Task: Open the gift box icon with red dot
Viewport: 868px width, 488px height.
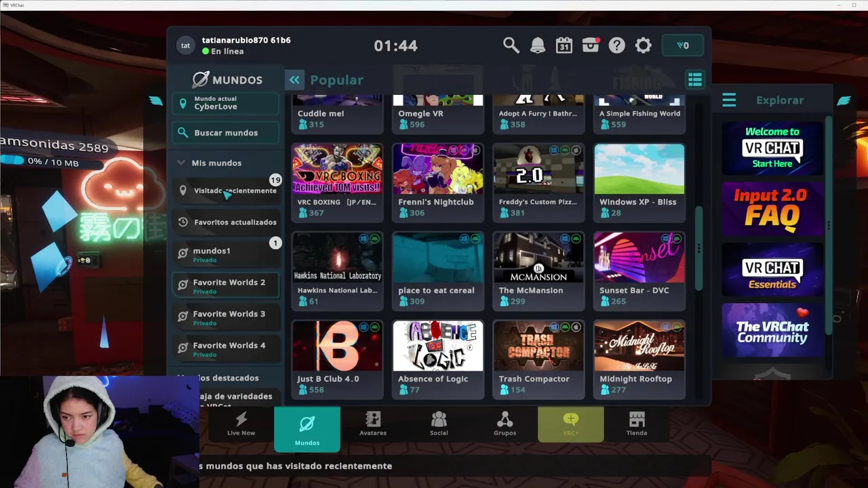Action: point(591,45)
